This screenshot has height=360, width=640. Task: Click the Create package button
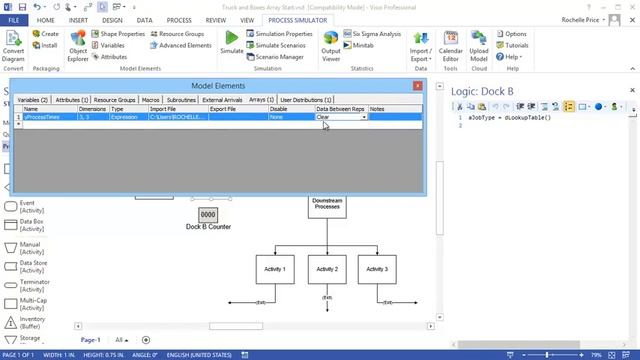(46, 34)
